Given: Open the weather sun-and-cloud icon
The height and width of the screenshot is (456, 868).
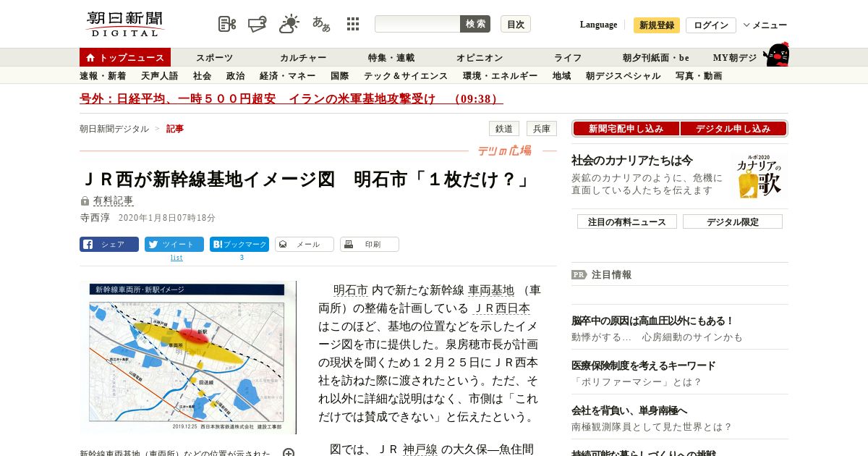Looking at the screenshot, I should click(289, 24).
